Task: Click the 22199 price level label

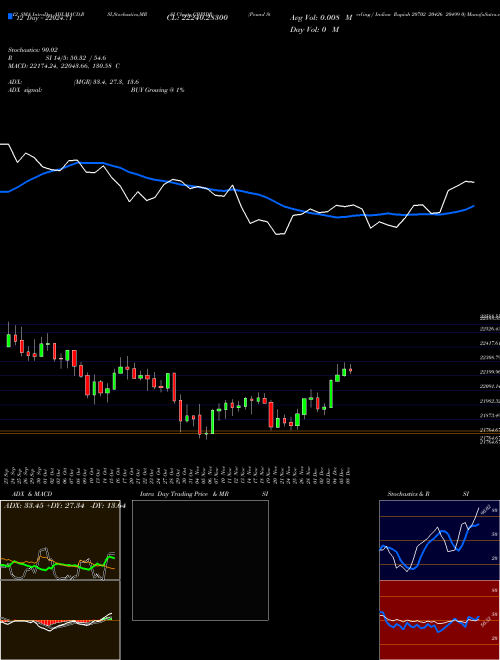Action: [489, 372]
